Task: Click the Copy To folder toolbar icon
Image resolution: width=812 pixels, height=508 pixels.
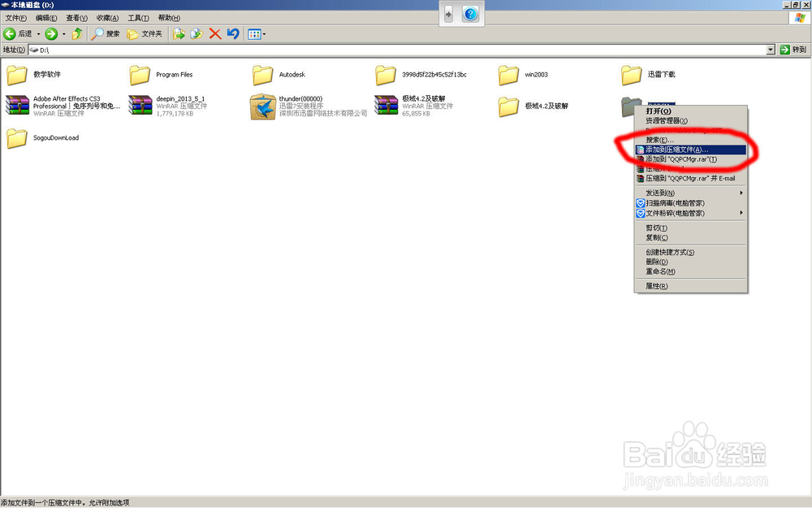Action: [197, 34]
